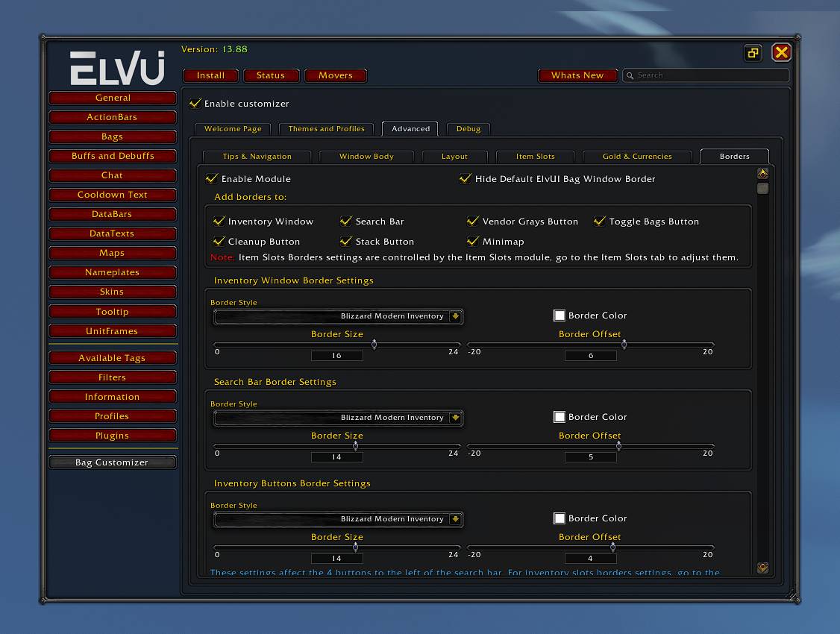
Task: Click the vertical scrollbar thumb
Action: coord(763,188)
